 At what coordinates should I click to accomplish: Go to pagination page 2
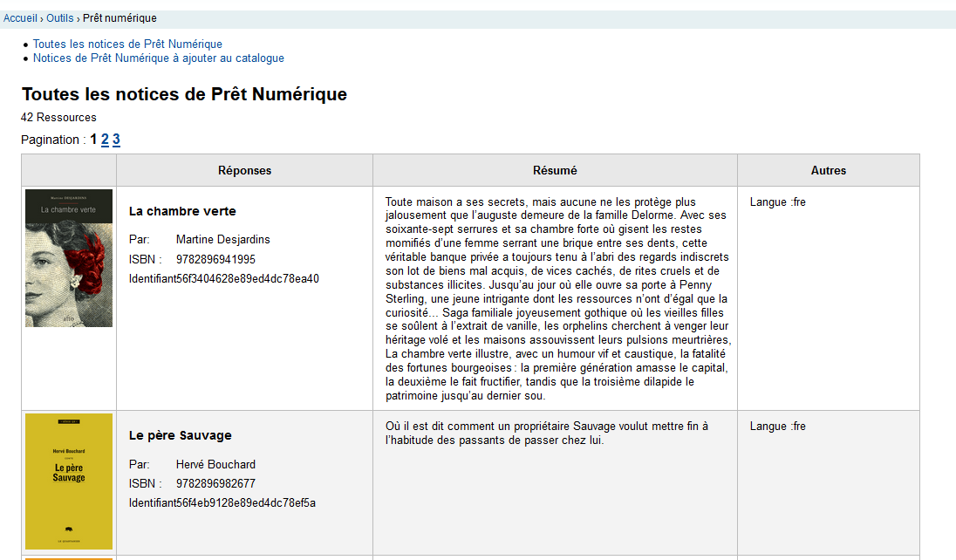(105, 140)
